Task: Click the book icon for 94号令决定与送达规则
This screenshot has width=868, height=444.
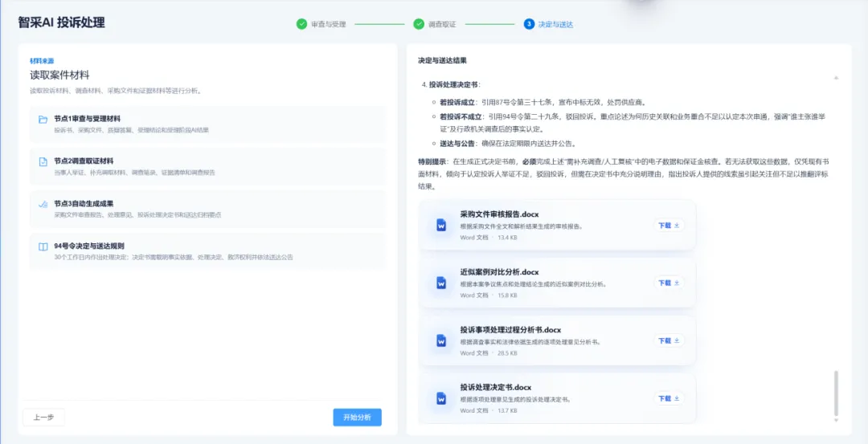Action: tap(43, 246)
